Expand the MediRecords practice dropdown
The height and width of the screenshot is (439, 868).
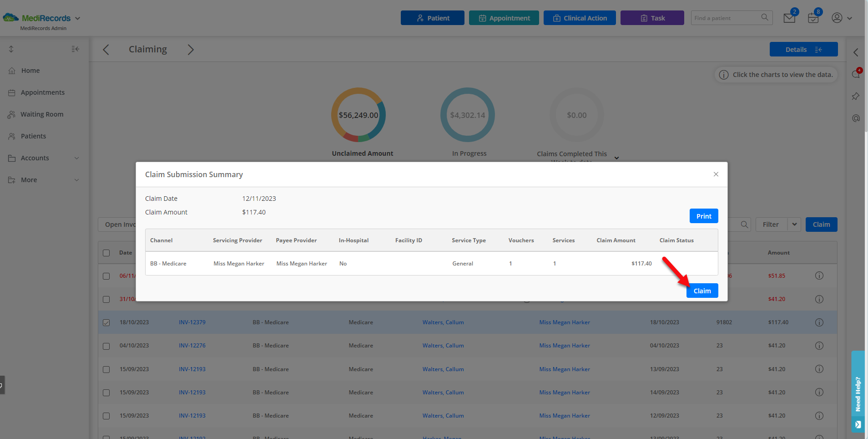coord(77,18)
